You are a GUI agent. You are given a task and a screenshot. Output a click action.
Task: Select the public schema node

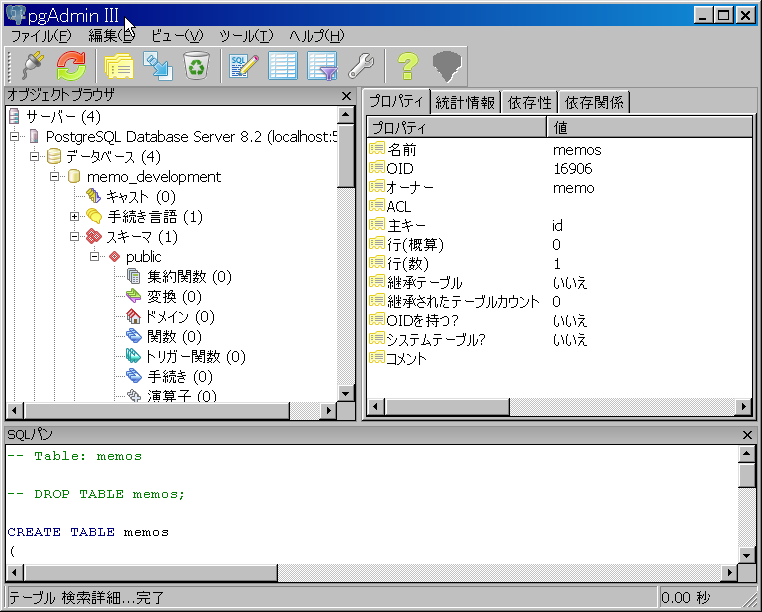point(143,257)
